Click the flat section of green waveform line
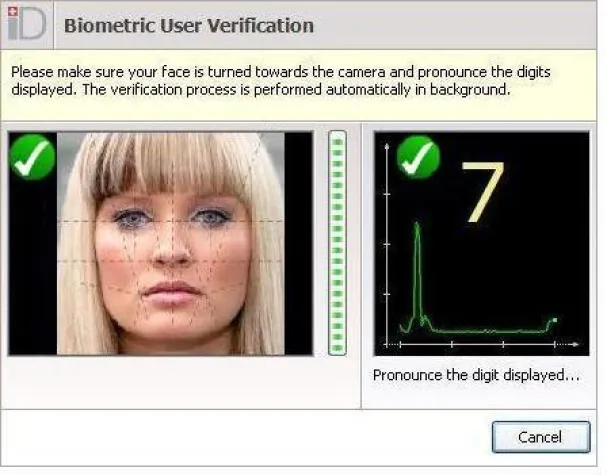This screenshot has width=607, height=475. 488,331
